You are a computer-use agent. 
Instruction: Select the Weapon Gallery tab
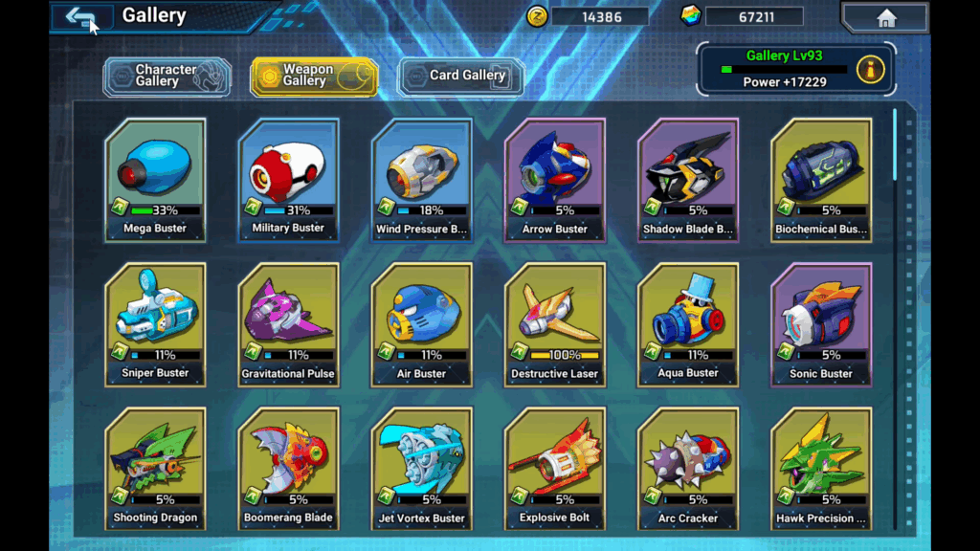point(314,77)
